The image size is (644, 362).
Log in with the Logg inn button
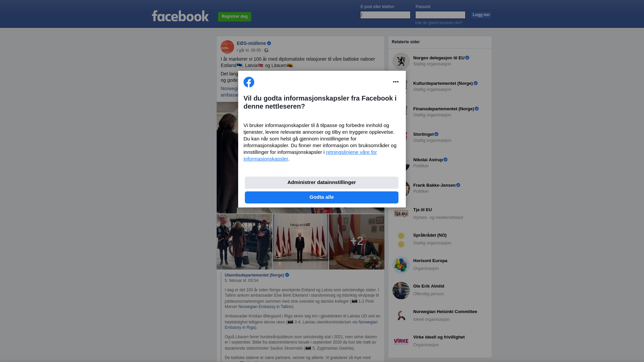pyautogui.click(x=481, y=15)
